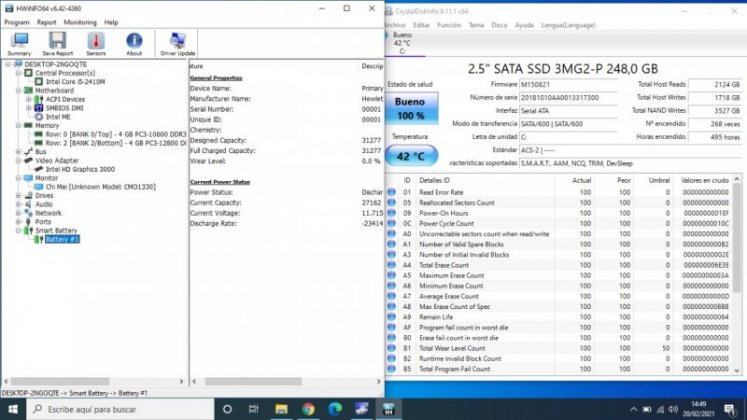Viewport: 747px width, 420px height.
Task: Open Task View on the taskbar
Action: coord(253,409)
